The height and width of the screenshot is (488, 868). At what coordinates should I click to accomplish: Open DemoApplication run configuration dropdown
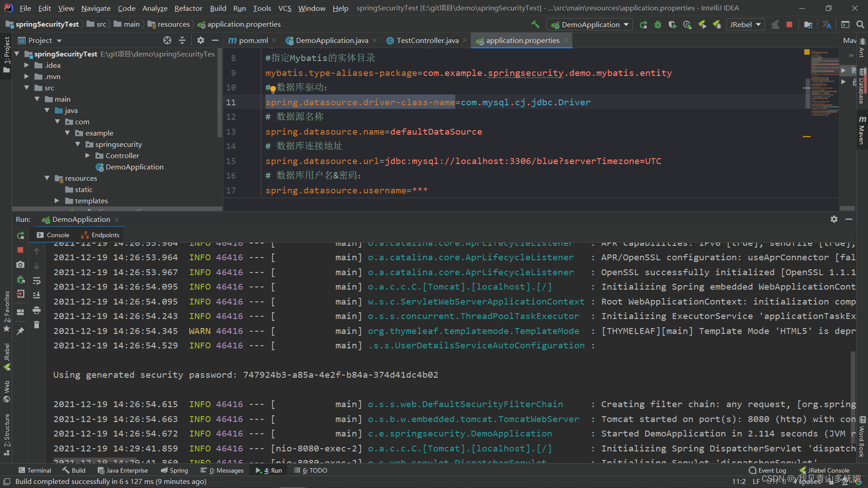(x=589, y=25)
